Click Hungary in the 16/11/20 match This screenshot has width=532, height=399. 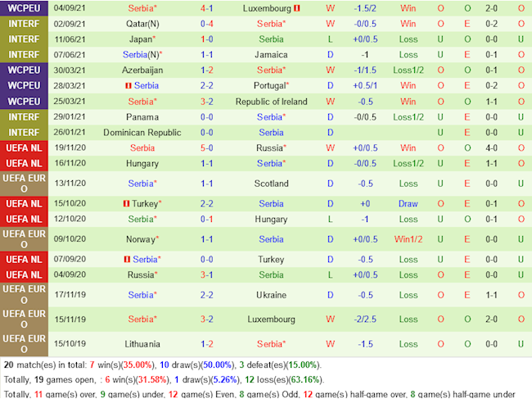point(142,164)
